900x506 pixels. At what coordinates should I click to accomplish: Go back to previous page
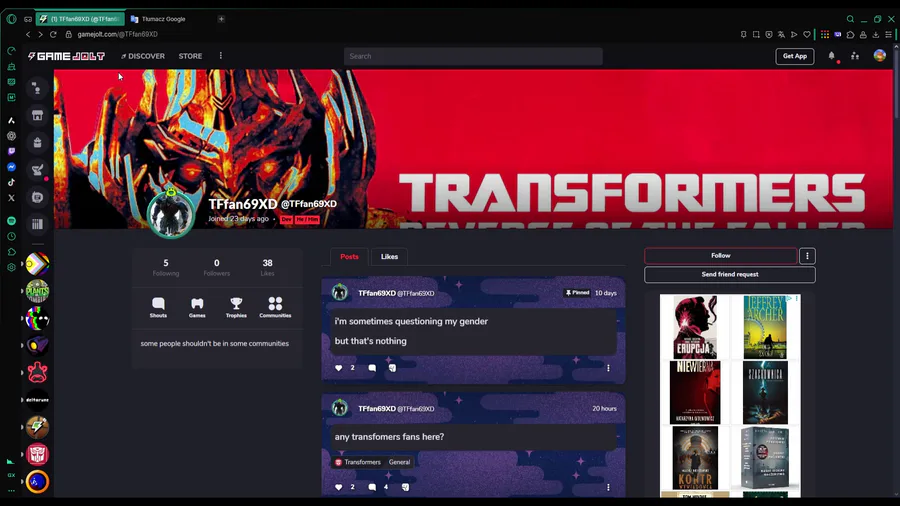point(28,34)
